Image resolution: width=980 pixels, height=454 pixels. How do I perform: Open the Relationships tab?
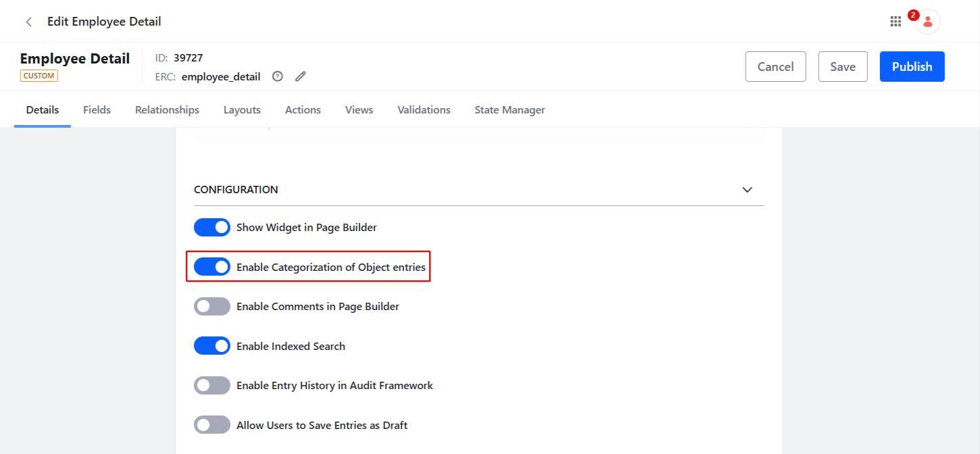coord(167,109)
